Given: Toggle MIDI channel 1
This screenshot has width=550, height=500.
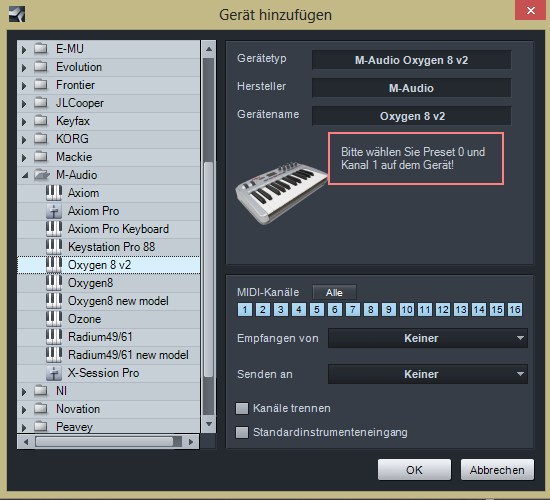Looking at the screenshot, I should [245, 309].
